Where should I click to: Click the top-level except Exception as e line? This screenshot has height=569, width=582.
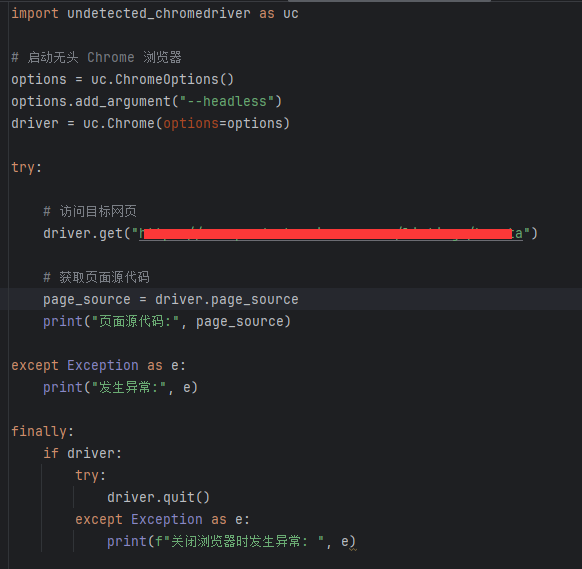[98, 365]
